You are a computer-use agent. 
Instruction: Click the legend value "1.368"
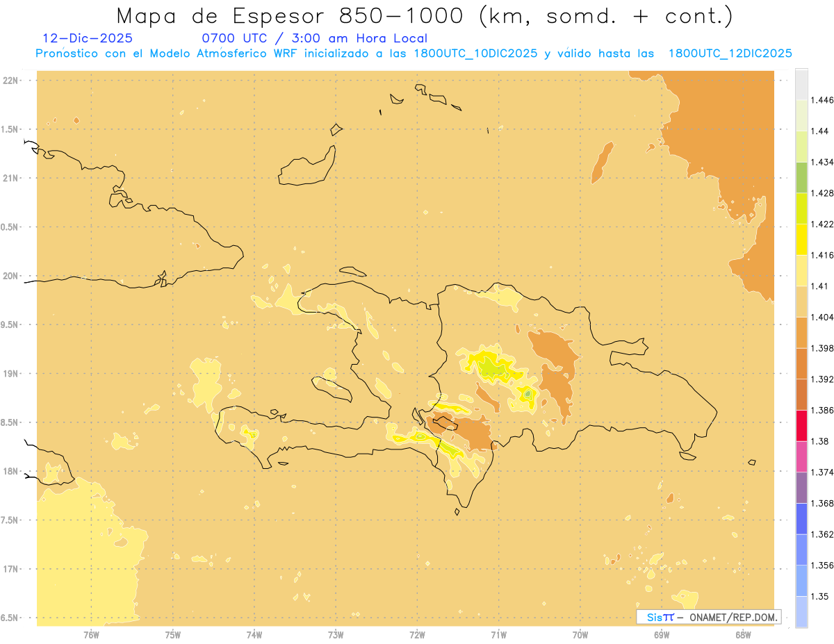[x=822, y=503]
